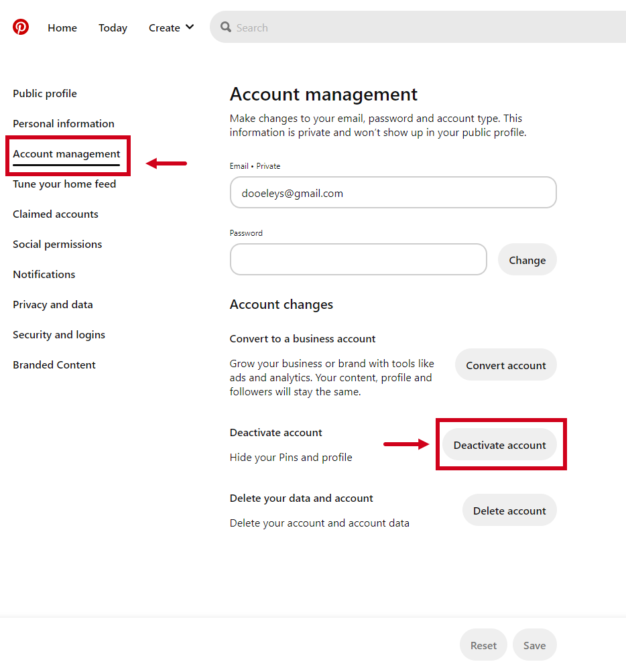The width and height of the screenshot is (626, 672).
Task: Click the Convert account button
Action: (x=506, y=364)
